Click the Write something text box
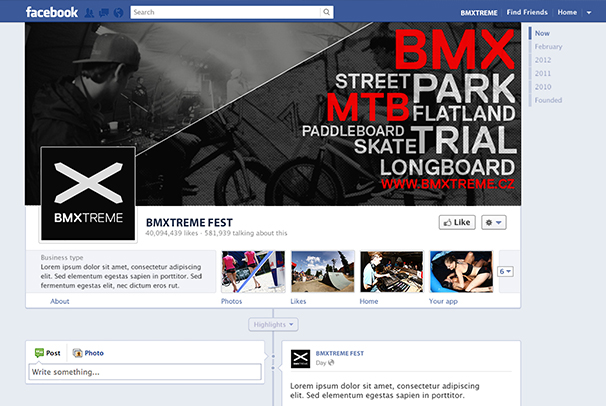The image size is (606, 406). pos(145,372)
